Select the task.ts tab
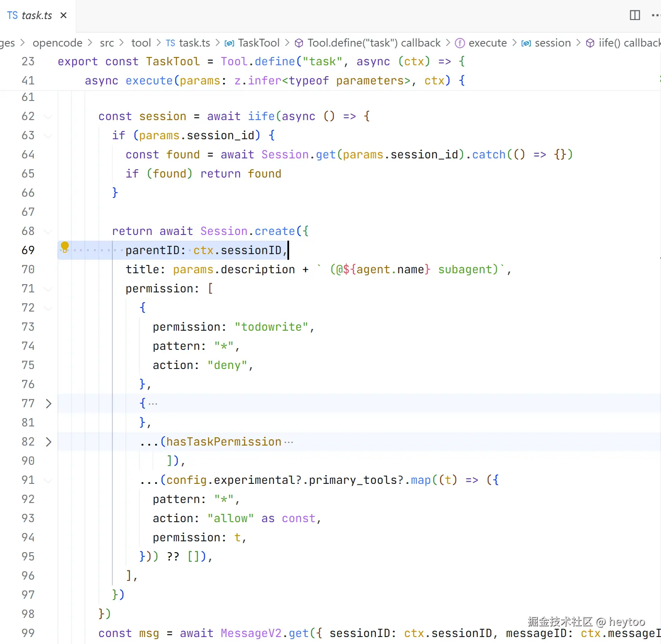The image size is (661, 644). (37, 16)
